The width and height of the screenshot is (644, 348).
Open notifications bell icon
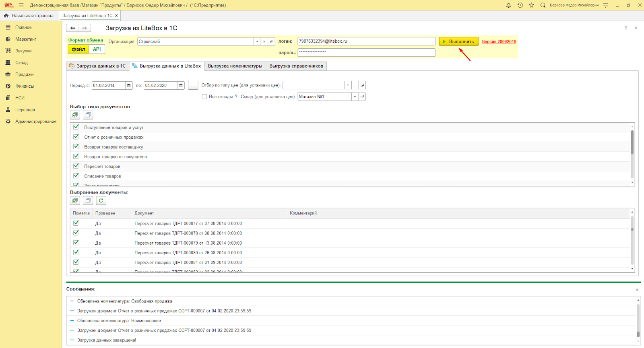[x=508, y=5]
